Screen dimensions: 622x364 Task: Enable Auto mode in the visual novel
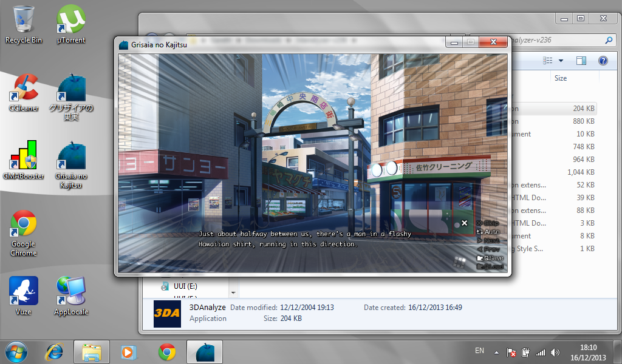(x=491, y=232)
